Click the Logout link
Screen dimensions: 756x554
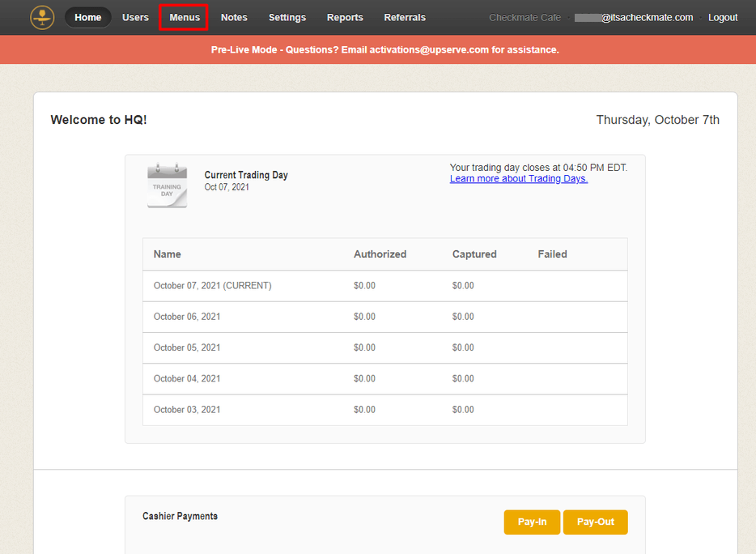click(723, 17)
